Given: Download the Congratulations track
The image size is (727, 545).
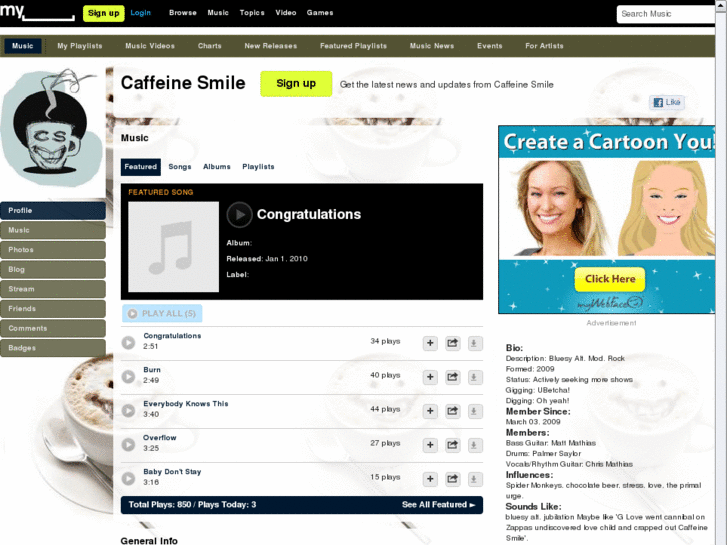Looking at the screenshot, I should click(x=474, y=343).
